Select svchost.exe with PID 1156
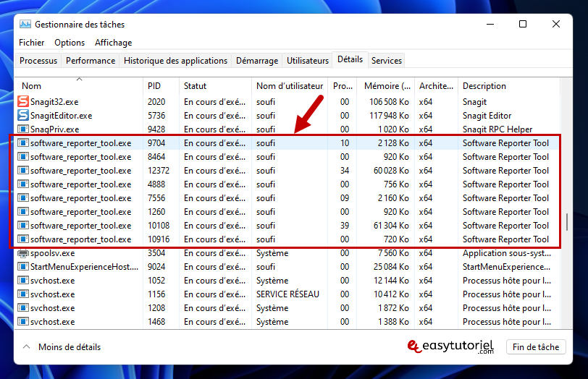 52,294
